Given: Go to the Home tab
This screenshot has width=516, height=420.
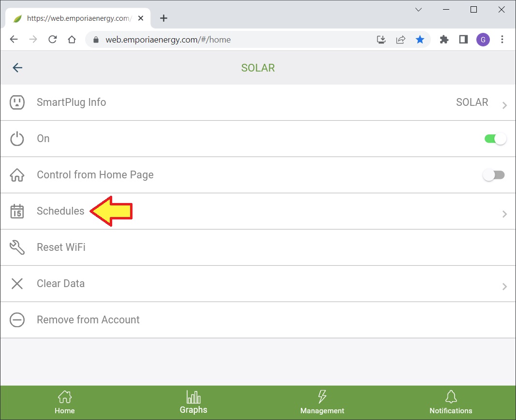Looking at the screenshot, I should (65, 403).
